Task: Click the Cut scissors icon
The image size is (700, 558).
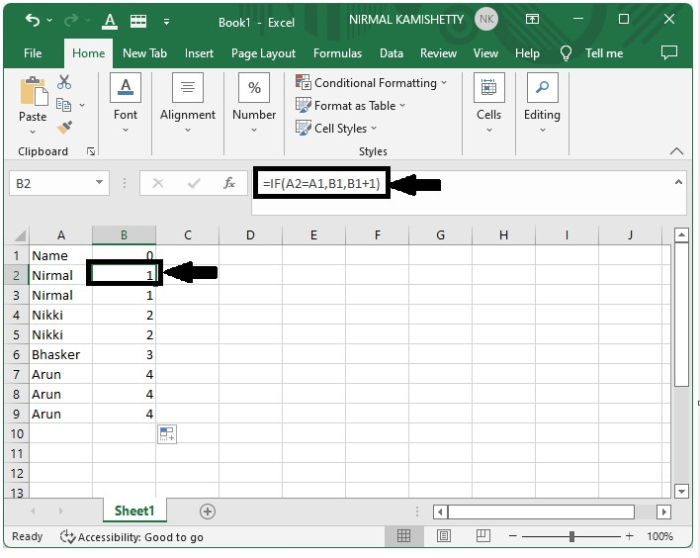Action: (64, 82)
